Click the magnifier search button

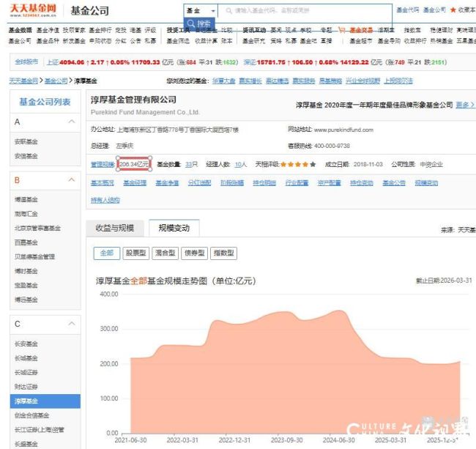(199, 23)
